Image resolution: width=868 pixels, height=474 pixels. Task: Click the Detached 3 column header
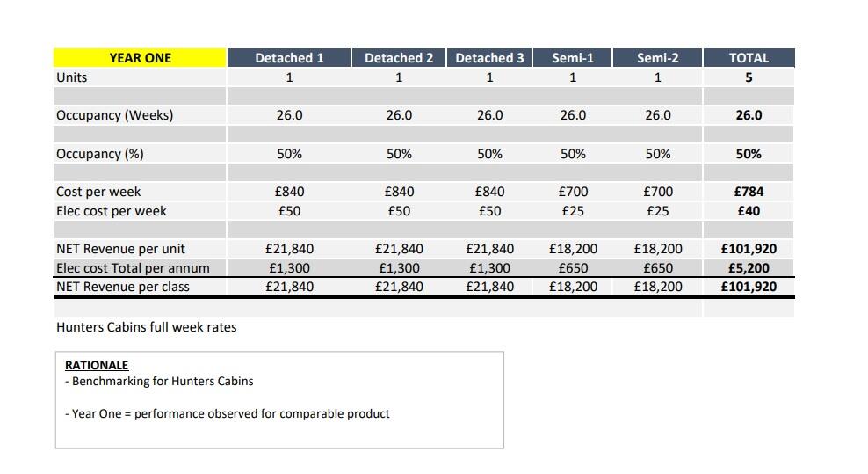click(x=489, y=58)
